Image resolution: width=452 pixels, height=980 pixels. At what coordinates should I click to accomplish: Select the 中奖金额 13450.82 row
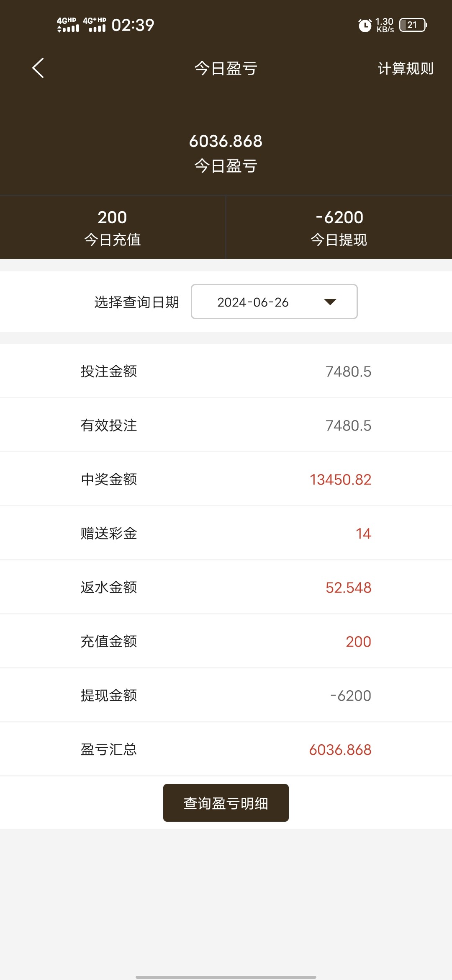pyautogui.click(x=226, y=480)
